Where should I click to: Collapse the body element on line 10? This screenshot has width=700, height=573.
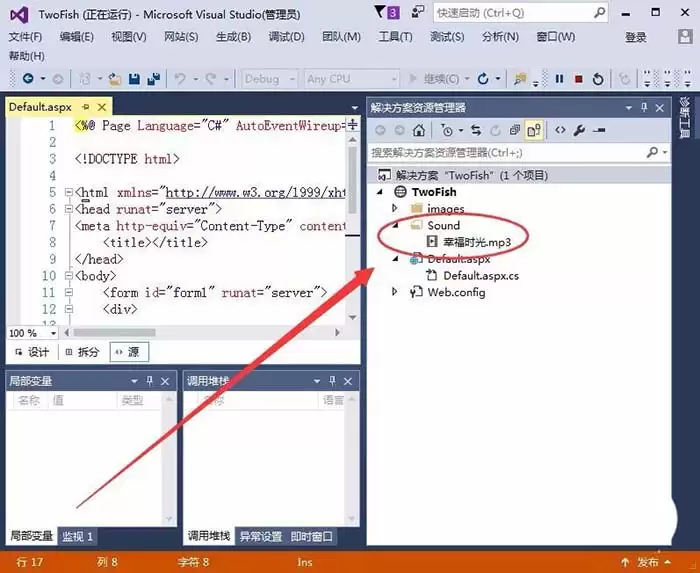point(69,276)
